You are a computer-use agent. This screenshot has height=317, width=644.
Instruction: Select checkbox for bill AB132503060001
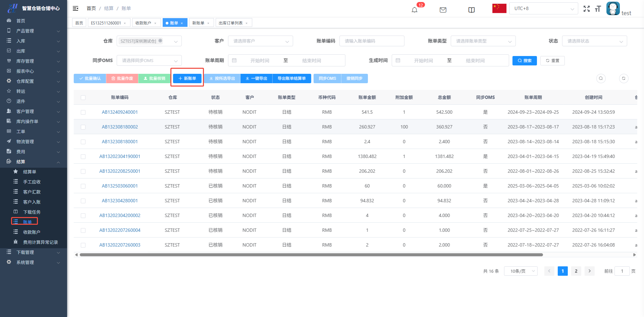(83, 186)
